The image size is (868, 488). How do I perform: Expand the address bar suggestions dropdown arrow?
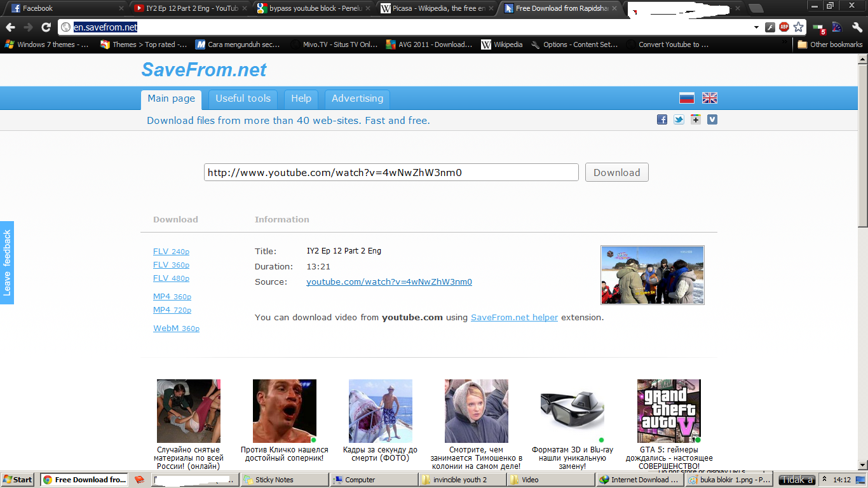[x=756, y=27]
